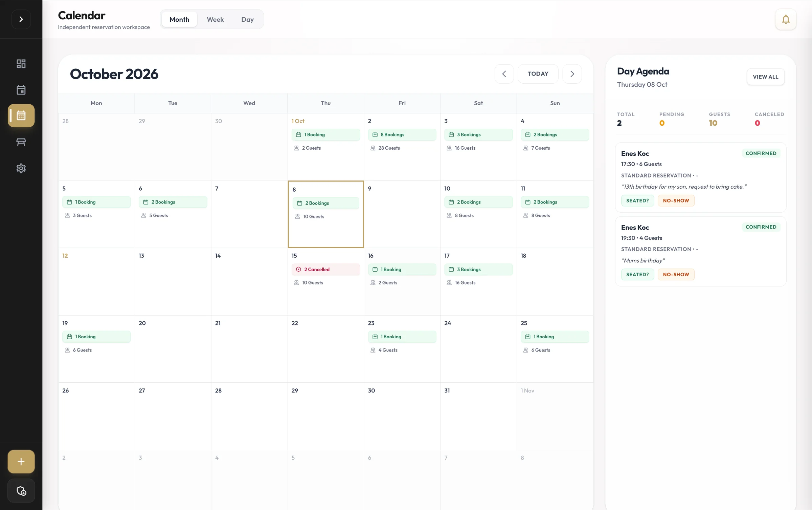Open notifications bell icon
Screen dimensions: 812x510
[x=786, y=19]
